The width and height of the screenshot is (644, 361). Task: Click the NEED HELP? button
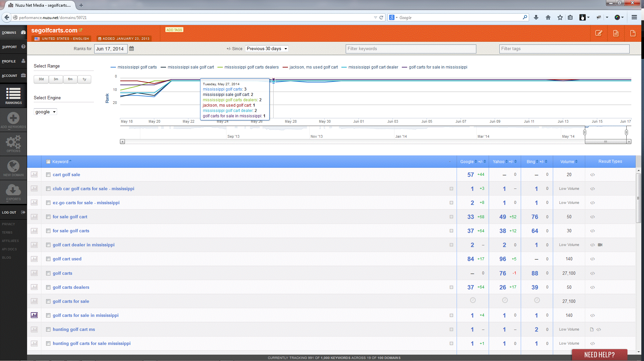[x=599, y=355]
